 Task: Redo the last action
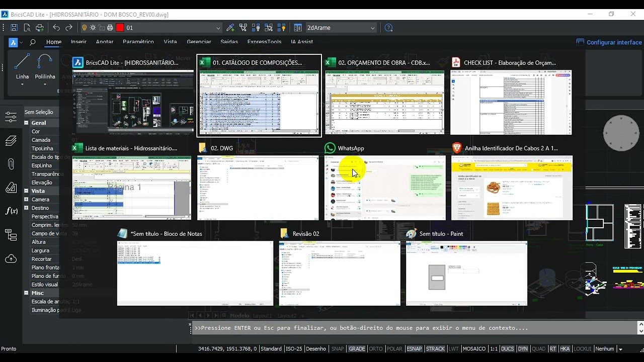pos(69,28)
